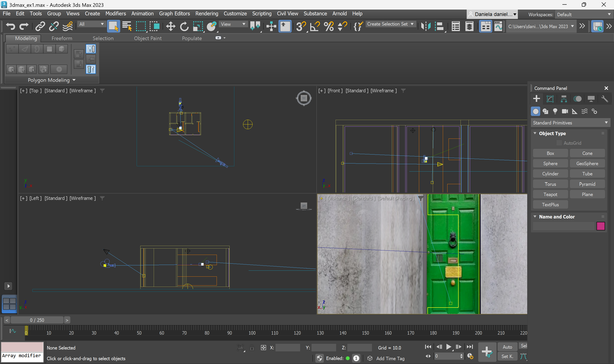614x364 pixels.
Task: Enable the AutoGrid checkbox
Action: point(559,143)
